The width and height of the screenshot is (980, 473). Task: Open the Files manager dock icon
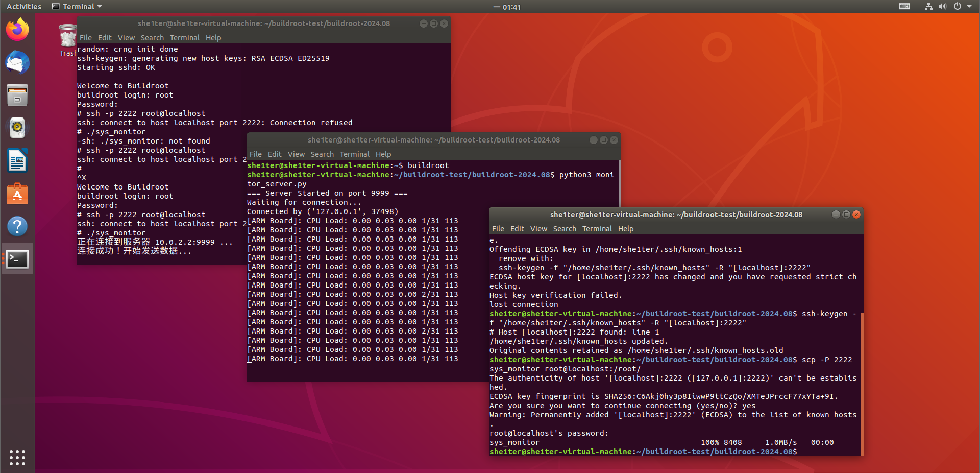point(17,96)
